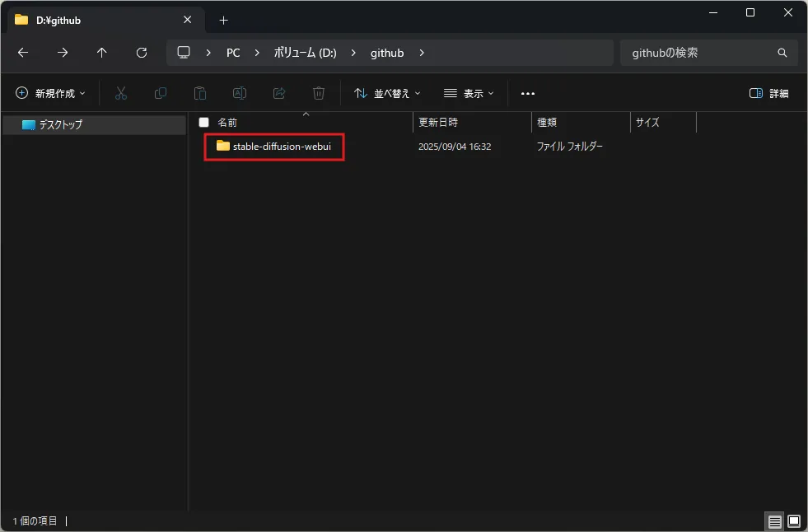The width and height of the screenshot is (808, 532).
Task: Toggle the 詳細 details pane button
Action: tap(768, 93)
